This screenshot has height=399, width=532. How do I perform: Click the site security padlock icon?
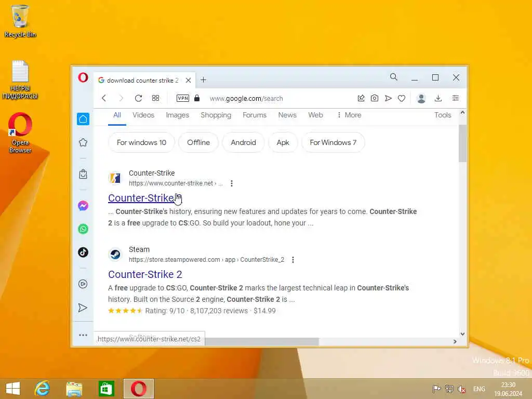(197, 98)
